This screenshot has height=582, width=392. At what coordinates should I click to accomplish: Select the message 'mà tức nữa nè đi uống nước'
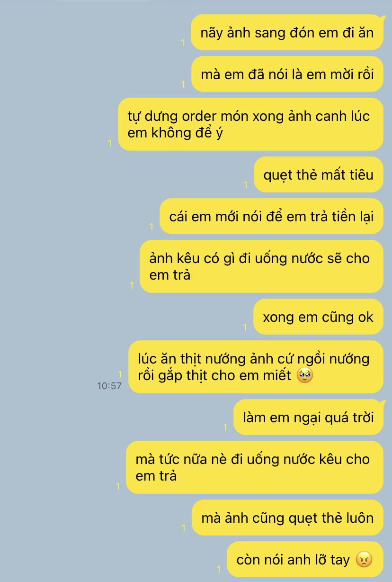coord(255,467)
